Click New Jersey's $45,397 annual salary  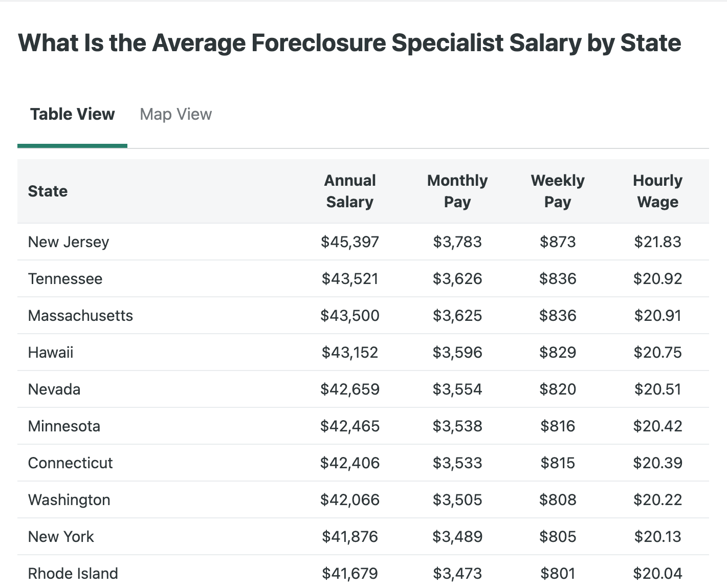coord(350,242)
